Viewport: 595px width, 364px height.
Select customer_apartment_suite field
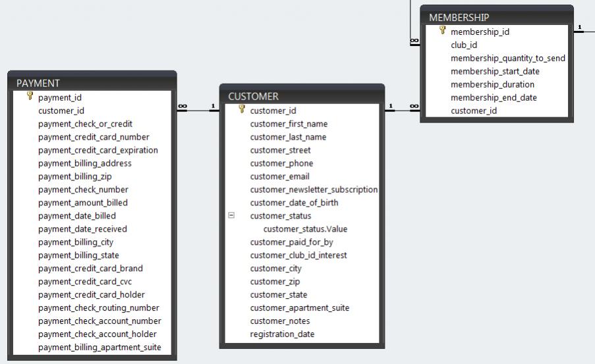point(299,308)
